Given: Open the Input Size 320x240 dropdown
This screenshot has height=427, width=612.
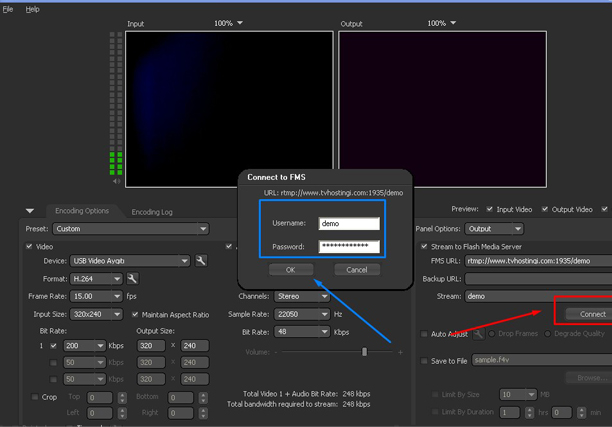Looking at the screenshot, I should tap(96, 314).
